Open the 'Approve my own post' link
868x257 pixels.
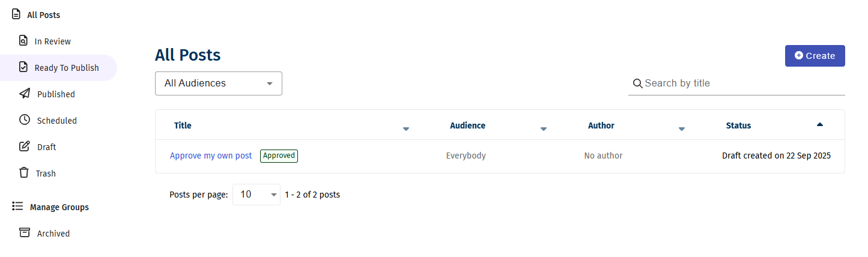coord(211,156)
